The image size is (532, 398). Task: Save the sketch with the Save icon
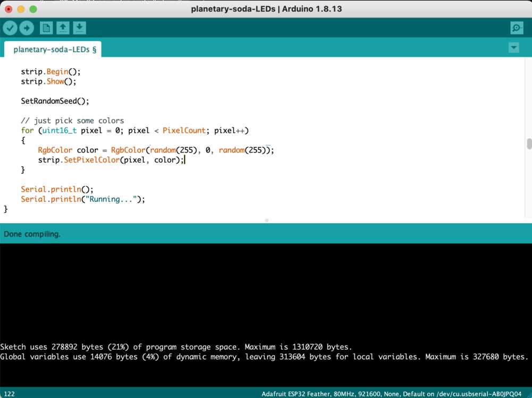pos(79,28)
